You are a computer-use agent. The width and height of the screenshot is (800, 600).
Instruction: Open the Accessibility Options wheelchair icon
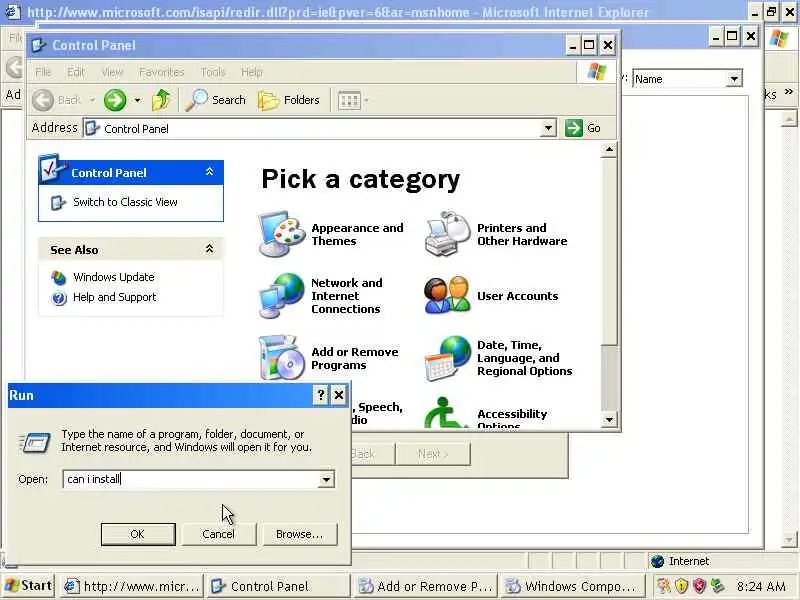tap(445, 413)
